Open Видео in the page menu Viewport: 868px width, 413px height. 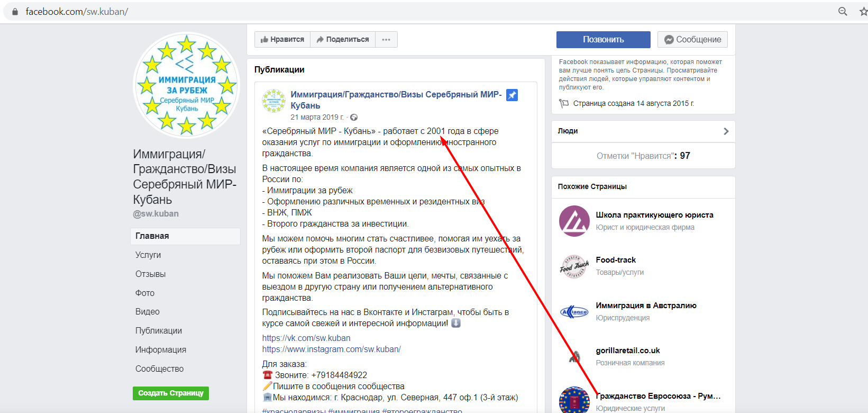click(x=148, y=311)
